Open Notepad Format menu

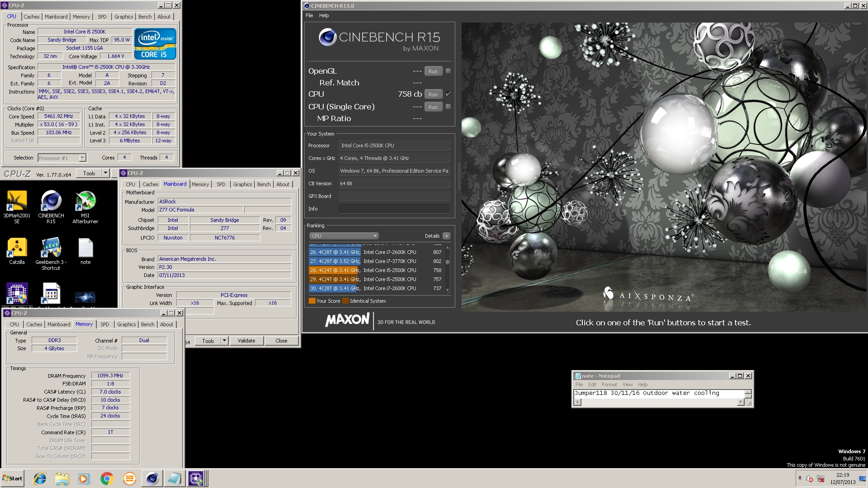click(609, 385)
